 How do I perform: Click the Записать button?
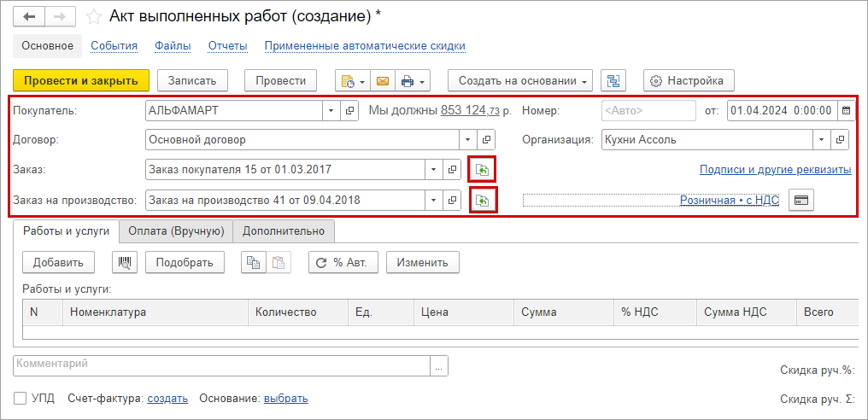coord(192,81)
